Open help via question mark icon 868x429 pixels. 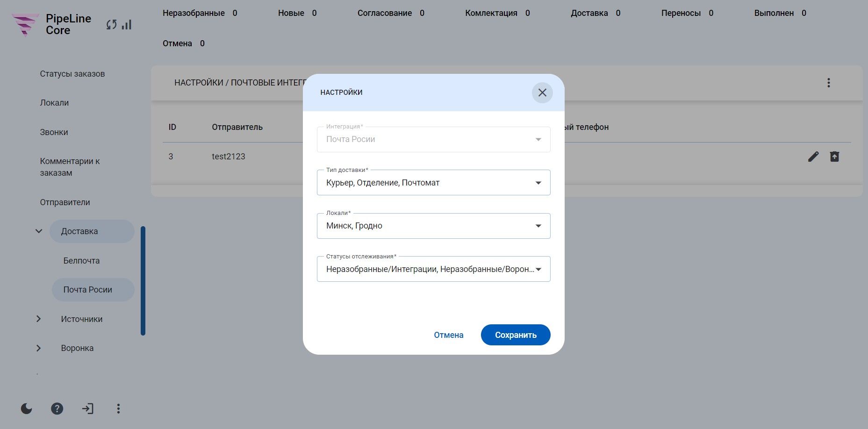pyautogui.click(x=57, y=409)
